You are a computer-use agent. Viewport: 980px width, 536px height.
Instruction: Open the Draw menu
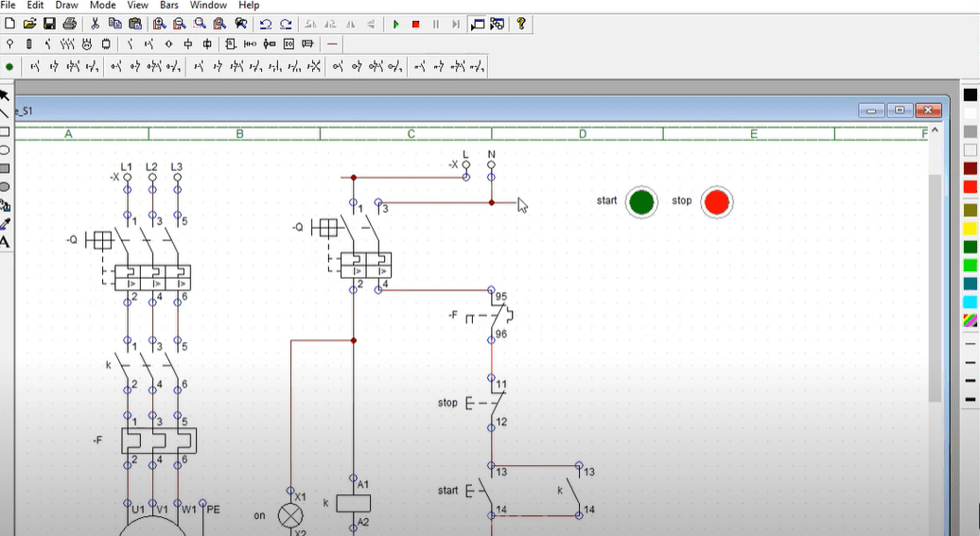click(x=67, y=5)
